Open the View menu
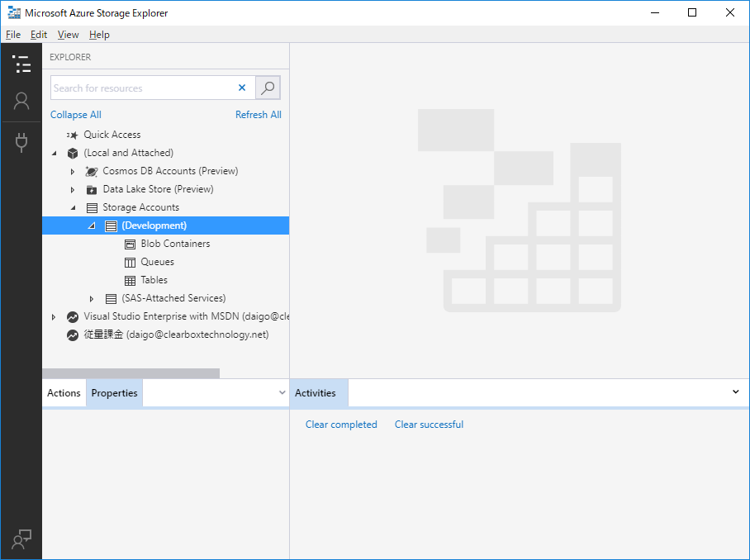Image resolution: width=750 pixels, height=560 pixels. click(x=68, y=35)
